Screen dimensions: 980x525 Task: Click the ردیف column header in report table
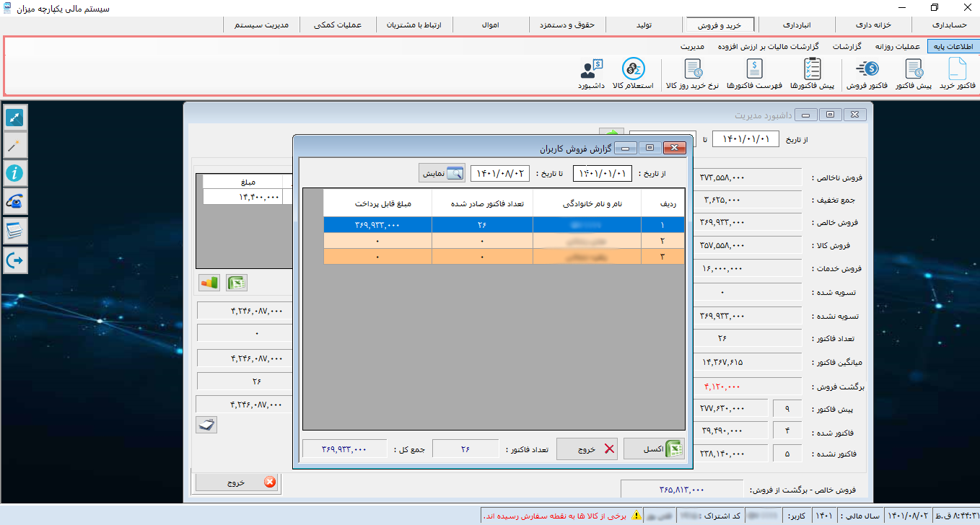coord(662,203)
